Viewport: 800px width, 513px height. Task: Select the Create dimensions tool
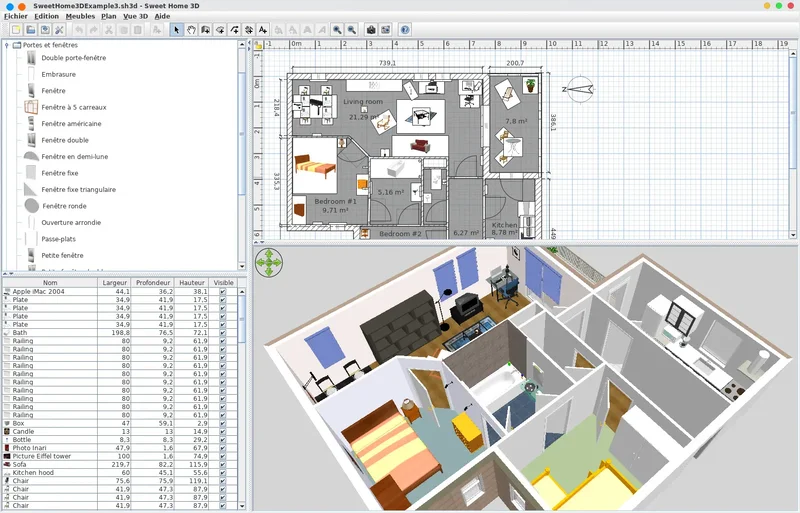coord(248,30)
